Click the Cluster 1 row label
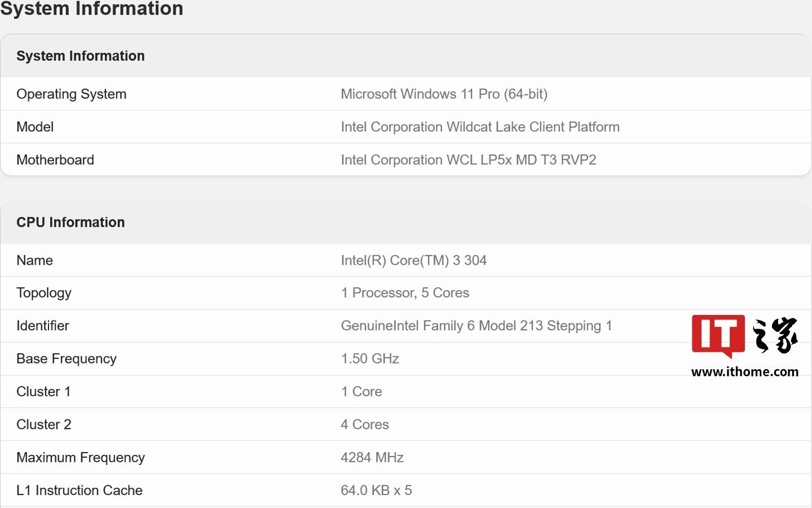The image size is (812, 508). coord(43,392)
